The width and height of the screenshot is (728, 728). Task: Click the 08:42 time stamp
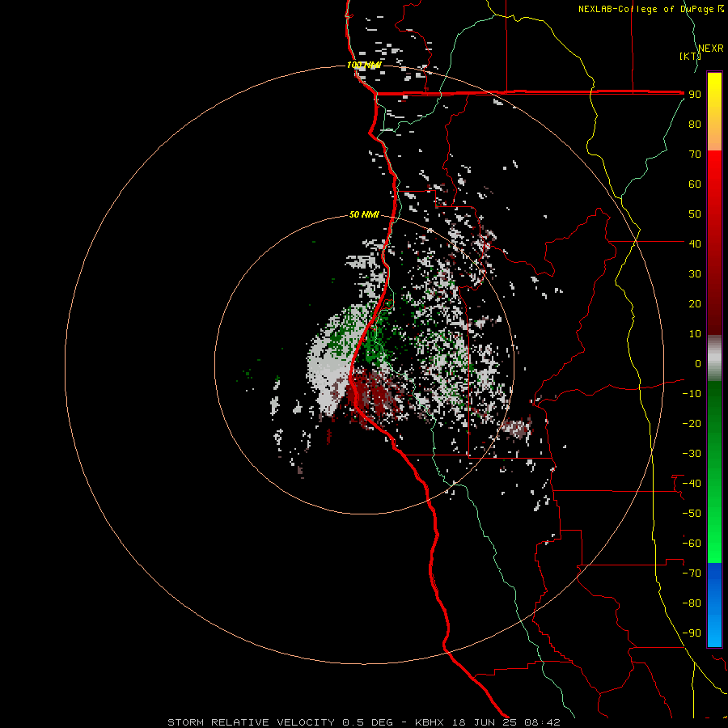click(542, 722)
